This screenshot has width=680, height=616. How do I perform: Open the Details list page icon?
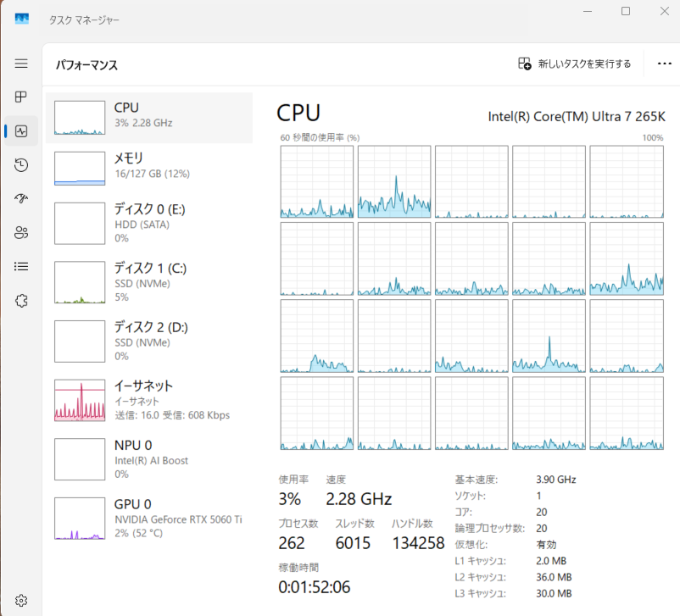coord(21,266)
